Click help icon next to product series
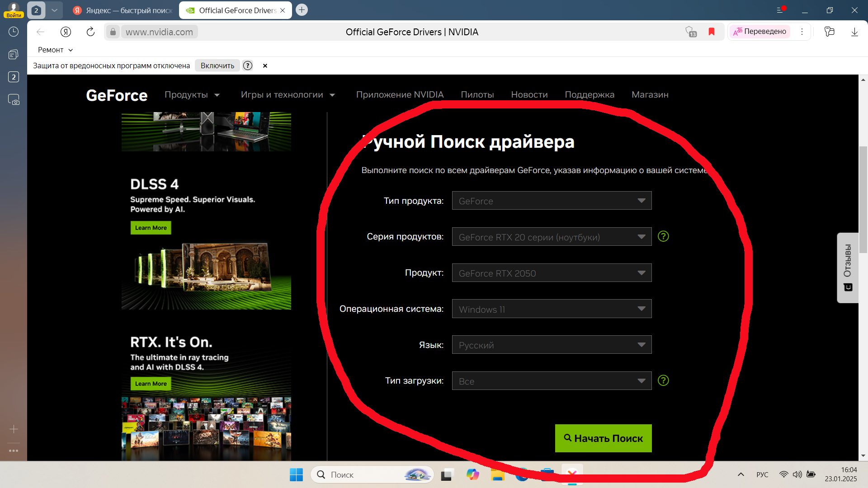Screen dimensions: 868x488 (x=663, y=236)
